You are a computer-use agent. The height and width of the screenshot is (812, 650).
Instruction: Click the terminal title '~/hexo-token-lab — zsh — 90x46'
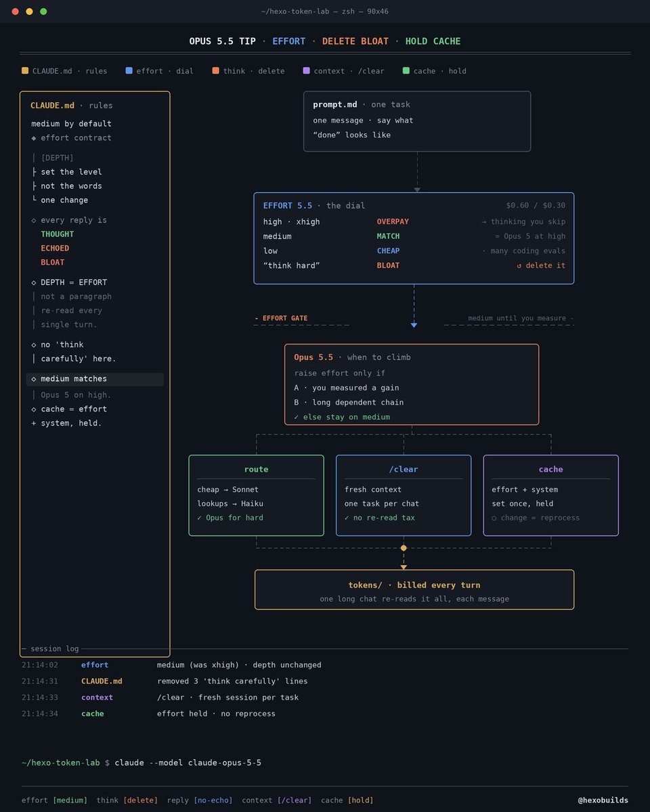click(324, 12)
